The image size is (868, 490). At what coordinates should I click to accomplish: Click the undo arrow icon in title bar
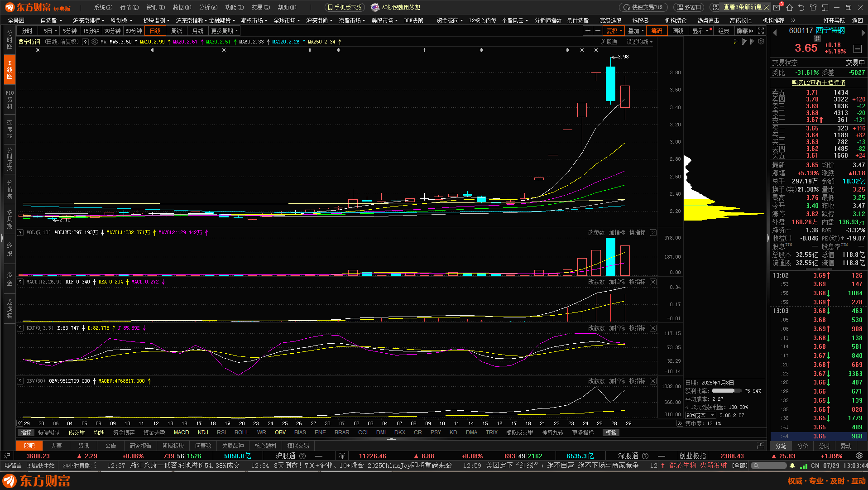pyautogui.click(x=801, y=7)
